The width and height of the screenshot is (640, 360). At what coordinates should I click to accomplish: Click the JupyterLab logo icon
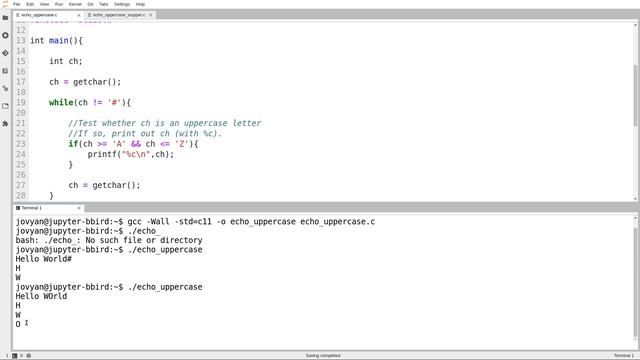click(5, 4)
